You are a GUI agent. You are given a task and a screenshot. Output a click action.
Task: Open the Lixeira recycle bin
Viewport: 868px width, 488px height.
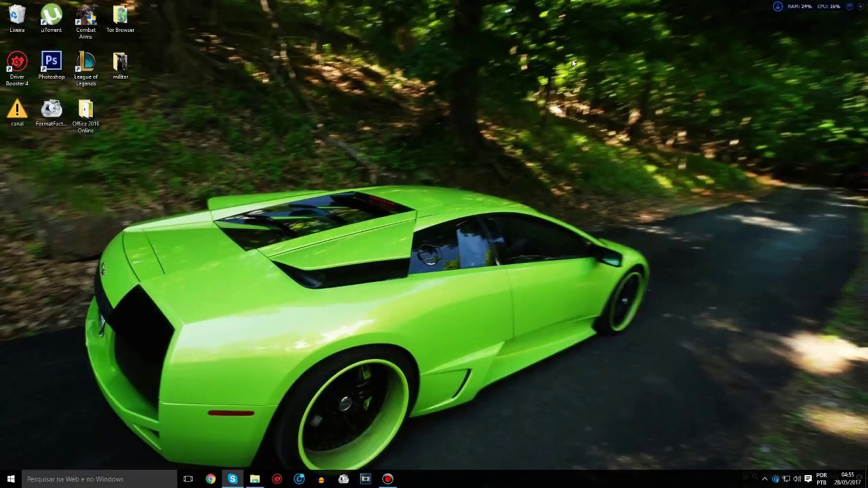tap(17, 15)
